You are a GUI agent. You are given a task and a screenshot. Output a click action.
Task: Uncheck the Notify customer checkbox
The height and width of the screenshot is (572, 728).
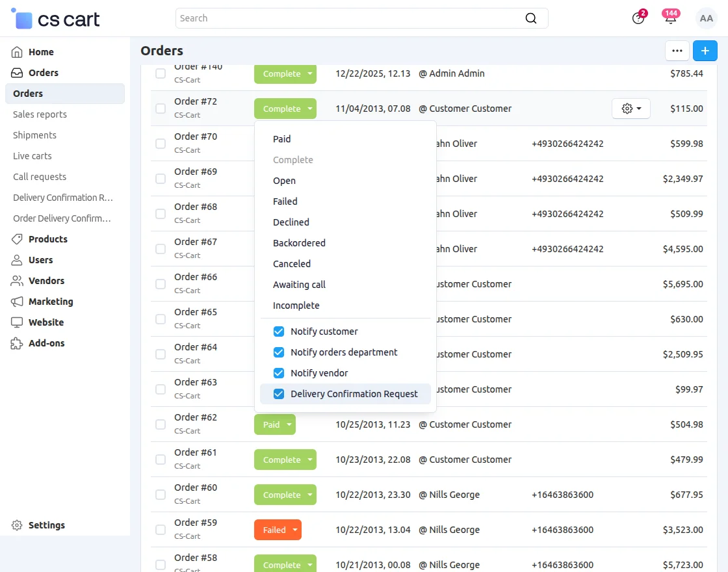click(x=279, y=331)
